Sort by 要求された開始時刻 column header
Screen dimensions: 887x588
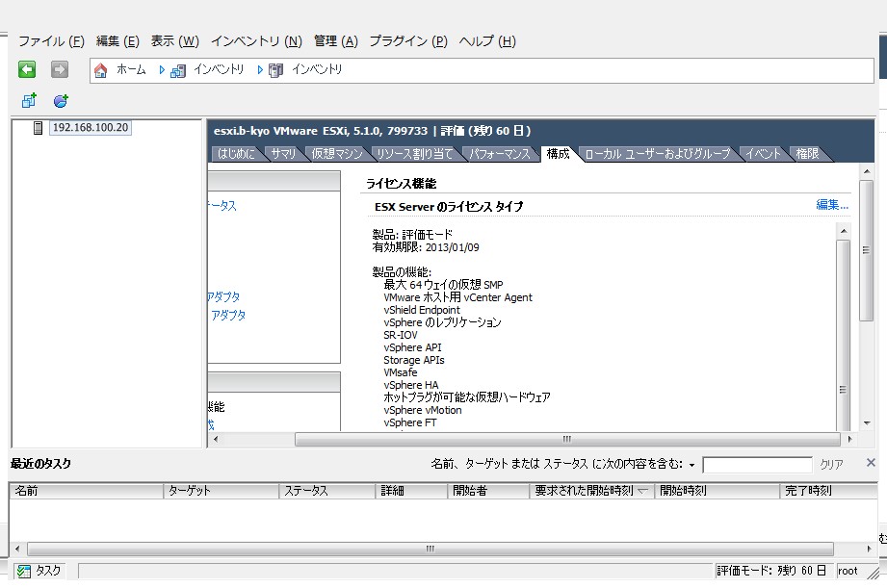tap(591, 491)
